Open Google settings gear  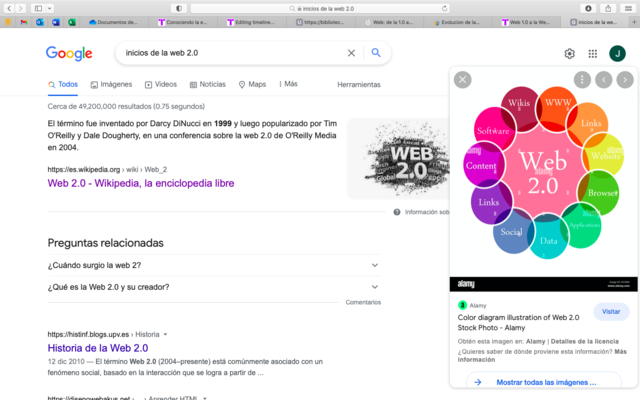(x=569, y=53)
